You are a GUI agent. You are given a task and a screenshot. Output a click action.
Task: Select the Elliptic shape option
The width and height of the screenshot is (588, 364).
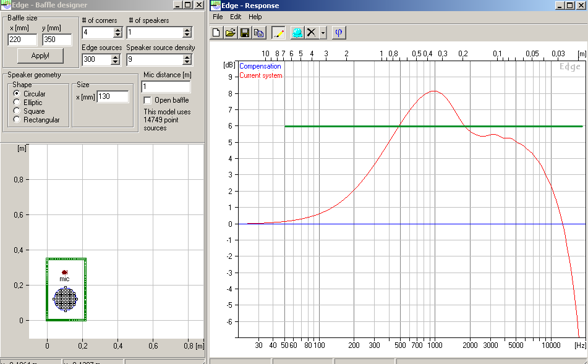[17, 103]
